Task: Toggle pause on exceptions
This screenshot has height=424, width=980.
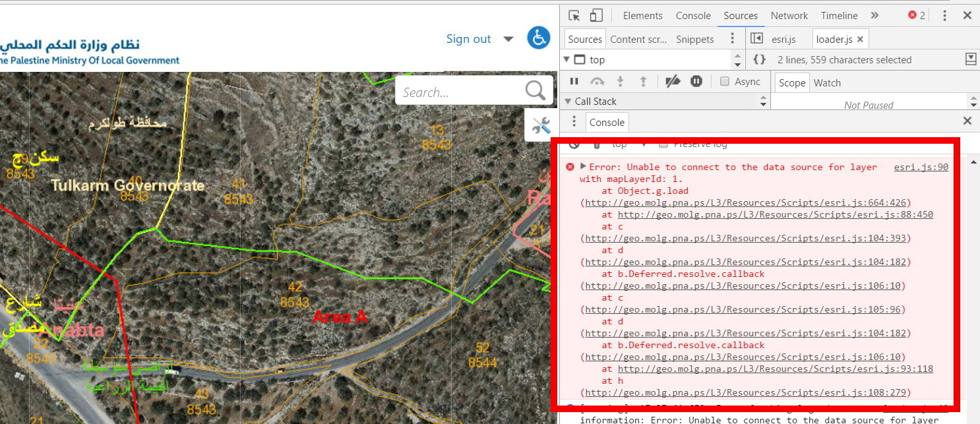Action: pos(696,82)
